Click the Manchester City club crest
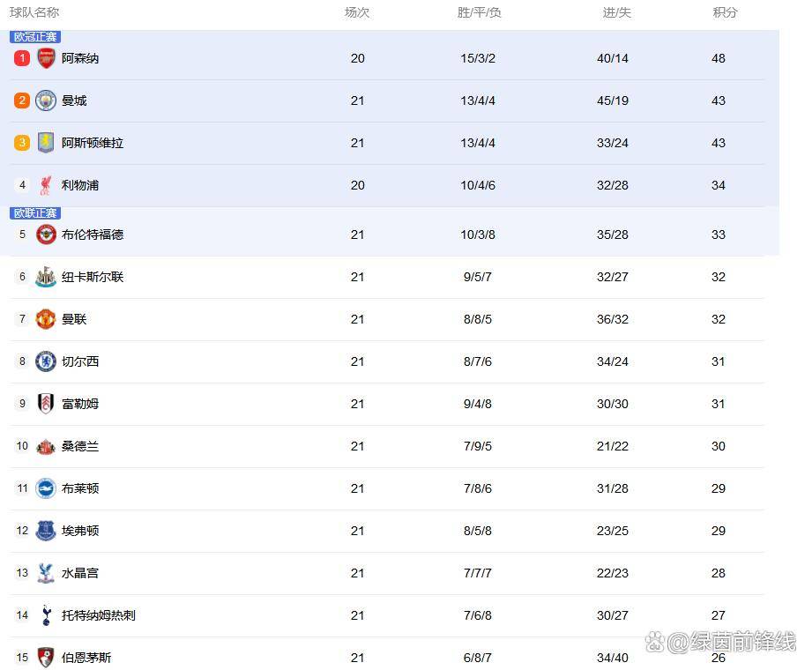This screenshot has height=670, width=812. pyautogui.click(x=46, y=100)
